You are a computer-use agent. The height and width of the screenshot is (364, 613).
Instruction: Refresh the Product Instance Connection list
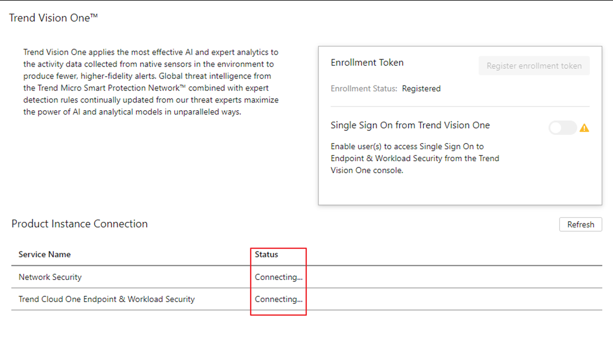tap(581, 225)
